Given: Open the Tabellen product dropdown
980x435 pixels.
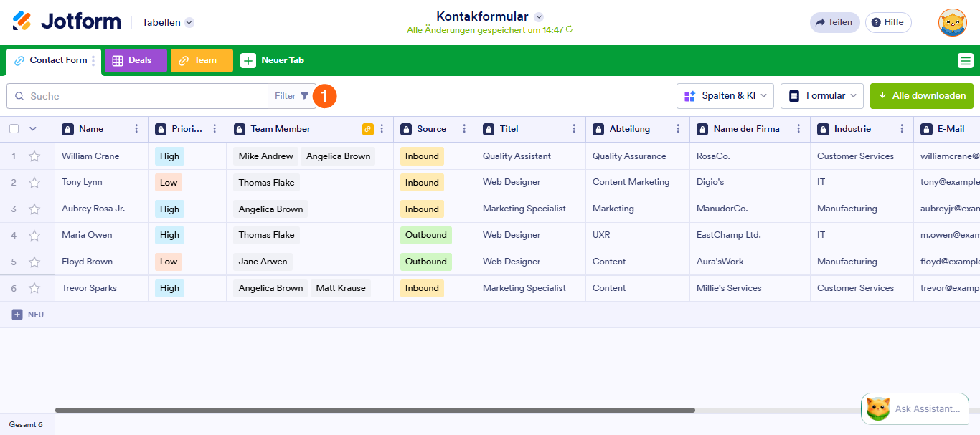Looking at the screenshot, I should (168, 22).
